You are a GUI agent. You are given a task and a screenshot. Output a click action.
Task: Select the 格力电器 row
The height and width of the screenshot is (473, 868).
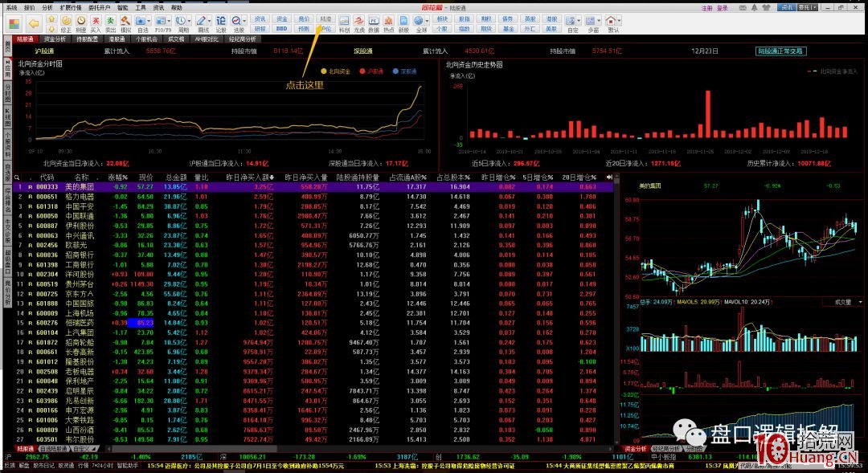(x=314, y=197)
